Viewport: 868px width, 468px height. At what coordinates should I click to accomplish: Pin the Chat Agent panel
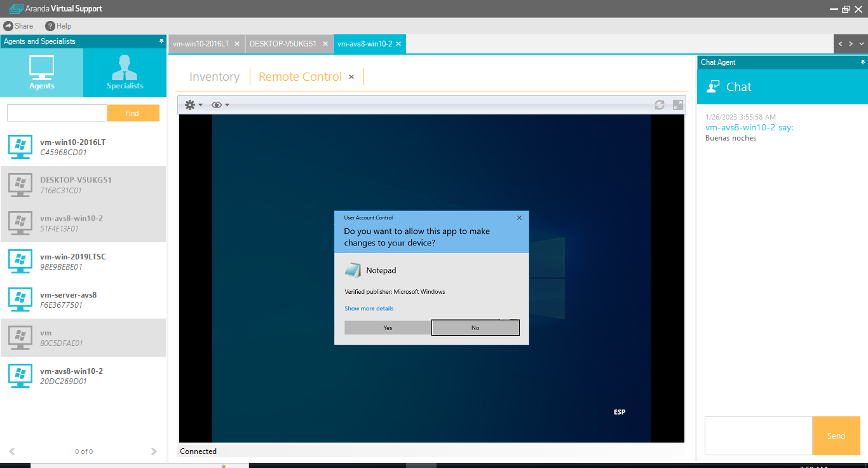pyautogui.click(x=863, y=62)
